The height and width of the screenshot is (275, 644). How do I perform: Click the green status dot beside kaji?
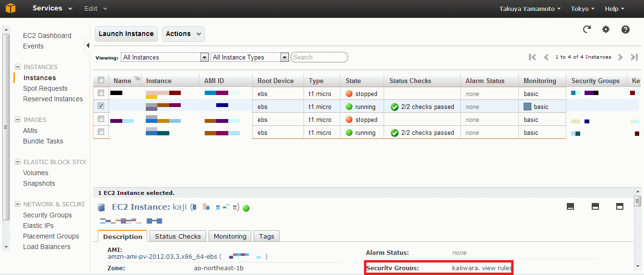click(246, 208)
